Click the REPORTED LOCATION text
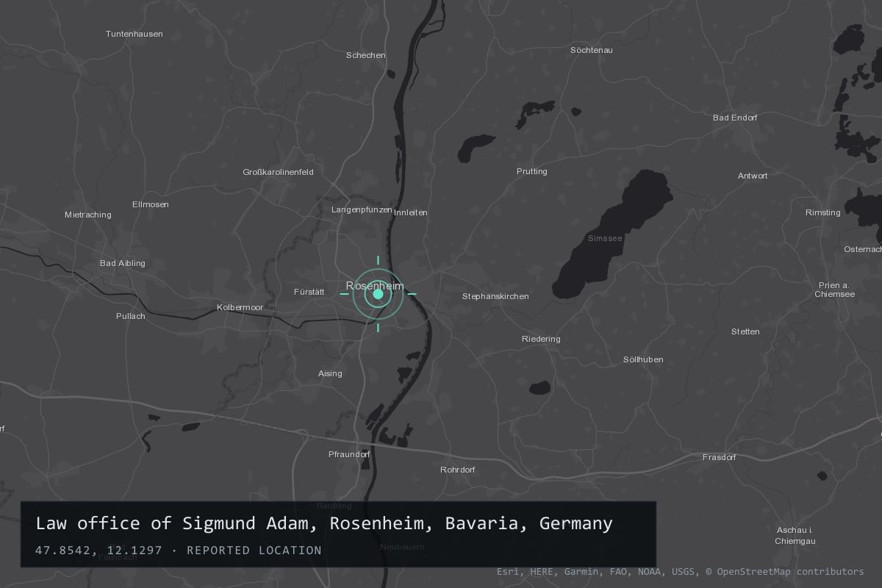Viewport: 882px width, 588px height. 254,551
